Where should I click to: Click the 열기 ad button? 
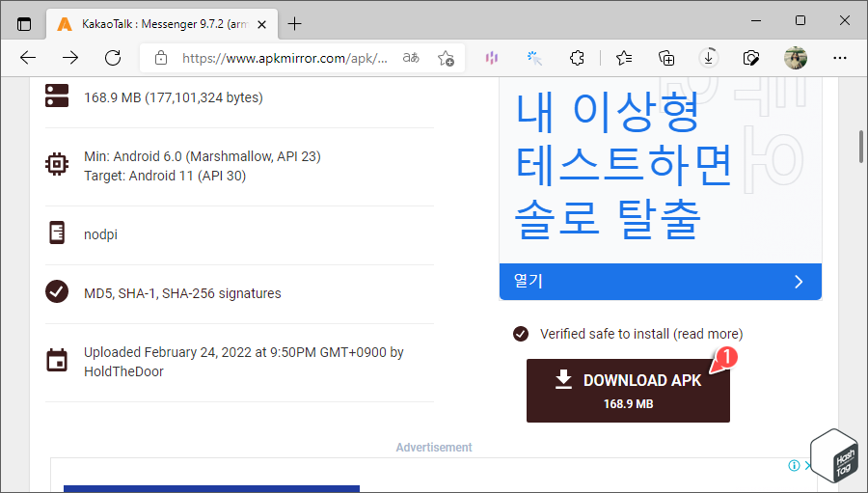pos(660,282)
